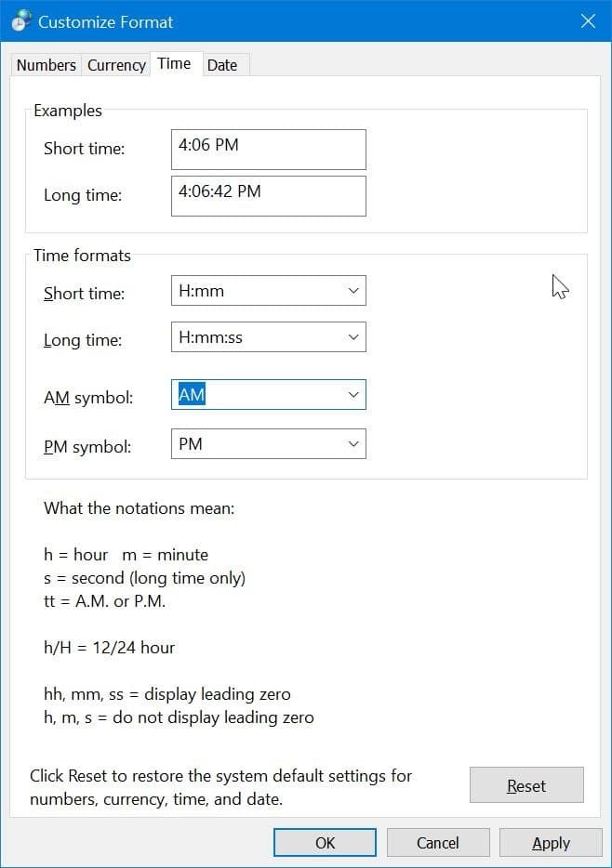Click the 'Short time:' label under Time formats
The width and height of the screenshot is (612, 868).
click(85, 294)
